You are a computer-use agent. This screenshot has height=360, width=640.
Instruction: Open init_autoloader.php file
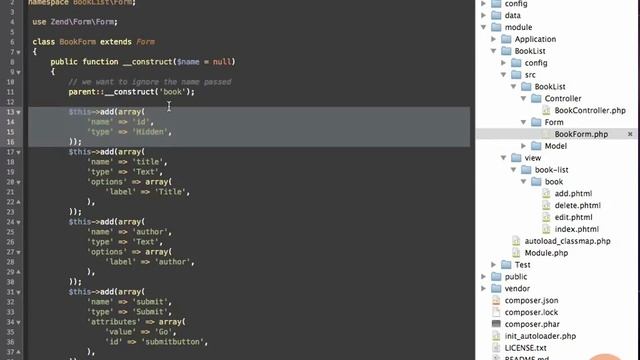pos(540,336)
